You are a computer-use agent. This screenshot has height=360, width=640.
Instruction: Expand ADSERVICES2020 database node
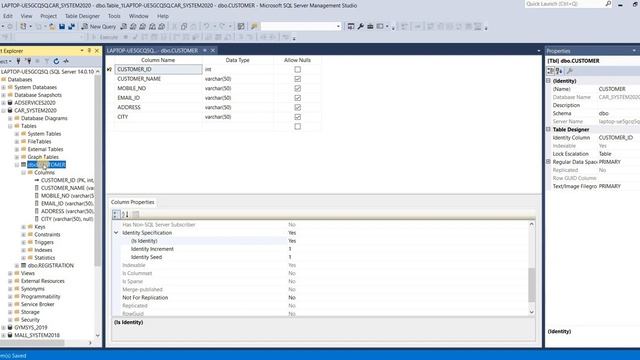pos(3,103)
